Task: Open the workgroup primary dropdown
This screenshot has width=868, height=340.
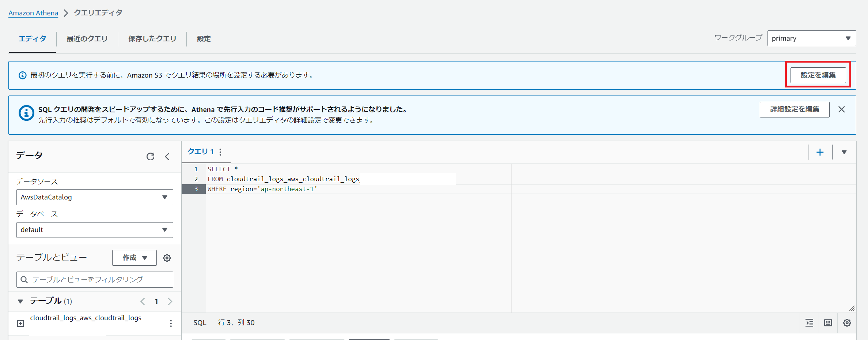Action: [x=811, y=38]
